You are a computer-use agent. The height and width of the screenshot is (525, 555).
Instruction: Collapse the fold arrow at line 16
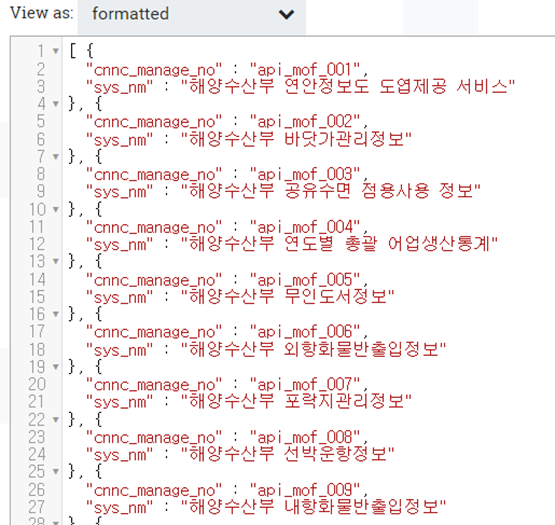[56, 314]
